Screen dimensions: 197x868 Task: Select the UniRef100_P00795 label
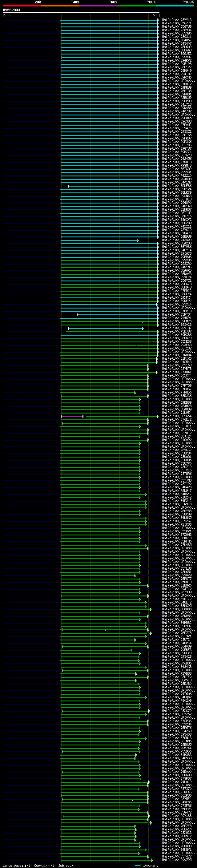coord(176,860)
